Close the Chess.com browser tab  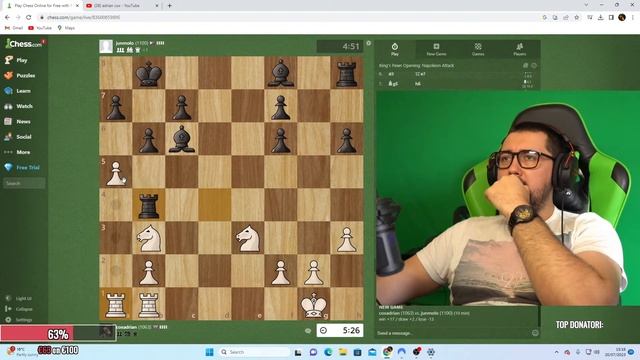(77, 6)
